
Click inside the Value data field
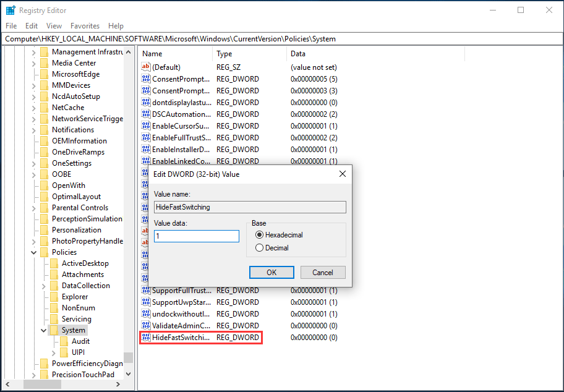click(x=196, y=236)
